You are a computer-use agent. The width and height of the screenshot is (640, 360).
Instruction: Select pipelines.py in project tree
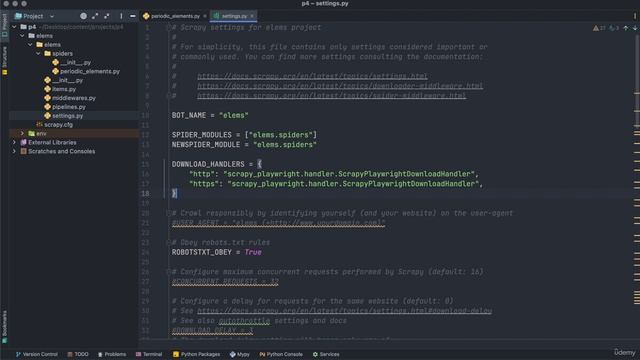coord(69,107)
